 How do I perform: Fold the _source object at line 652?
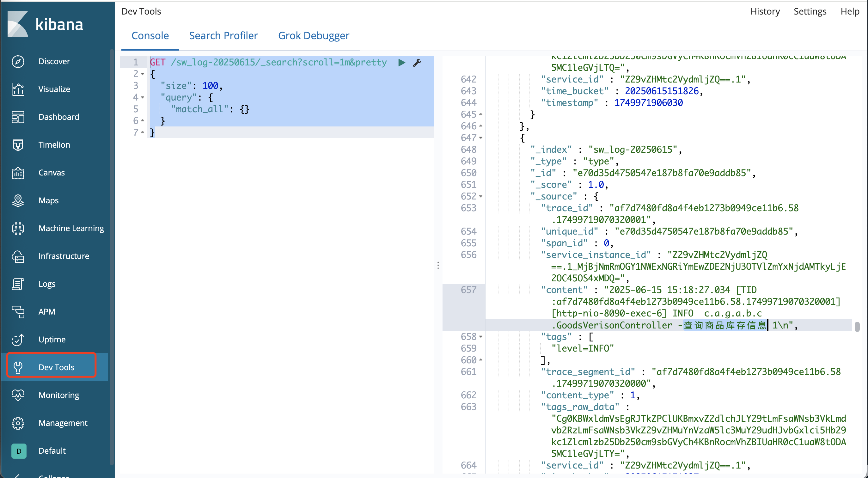tap(481, 196)
